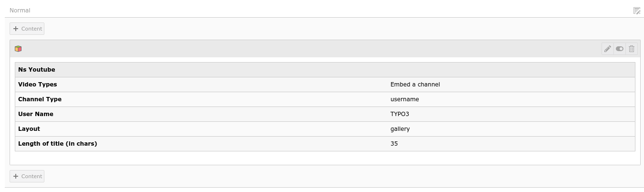The height and width of the screenshot is (192, 644).
Task: Delete the content element via trash icon
Action: point(632,49)
